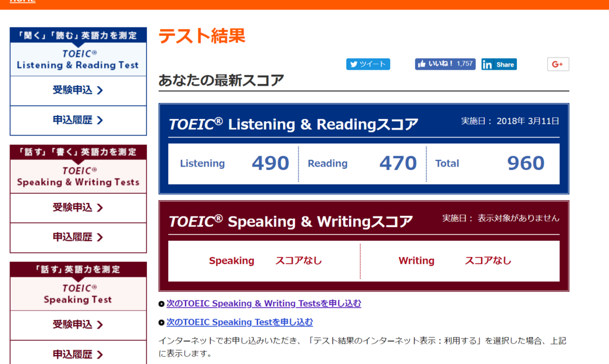Viewport: 609px width, 364px height.
Task: Open 申込履歴 under Speaking Test
Action: coord(78,353)
